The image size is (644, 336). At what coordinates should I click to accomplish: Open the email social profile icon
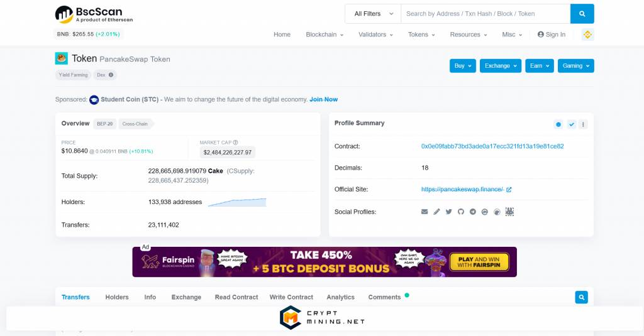pos(425,212)
